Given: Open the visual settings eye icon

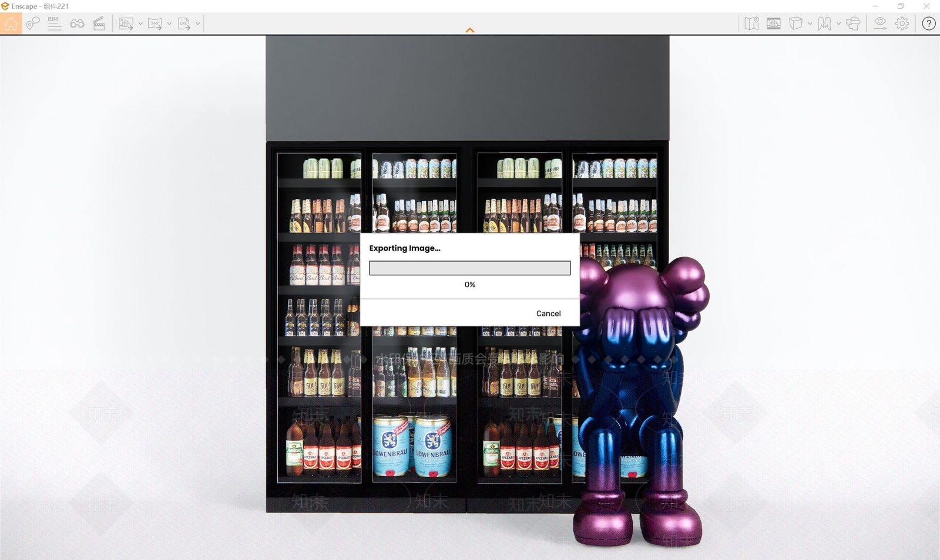Looking at the screenshot, I should (x=879, y=23).
